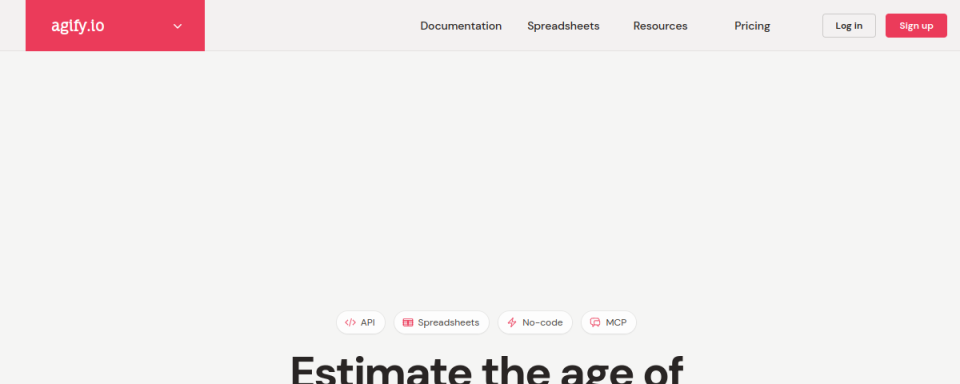
Task: Select the No-code pill label
Action: point(542,323)
